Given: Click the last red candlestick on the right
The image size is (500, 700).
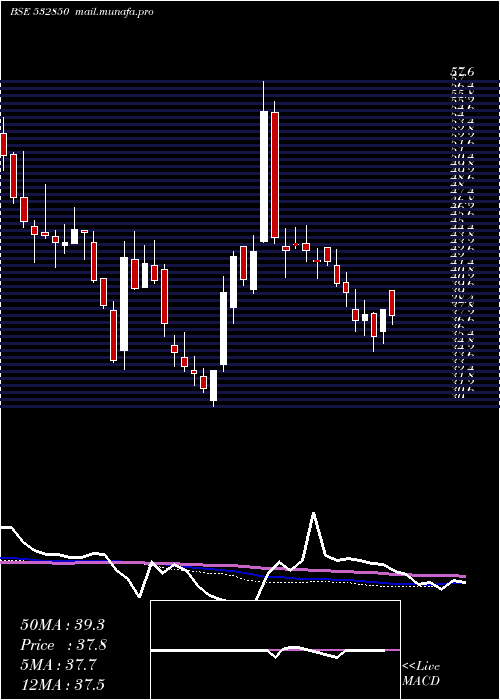Looking at the screenshot, I should [x=392, y=303].
